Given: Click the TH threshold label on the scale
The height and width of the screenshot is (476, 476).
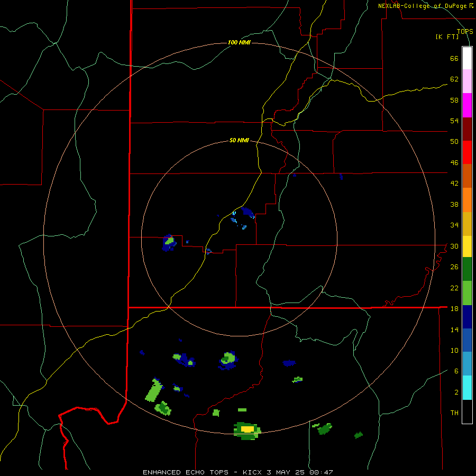Looking at the screenshot, I should [454, 413].
